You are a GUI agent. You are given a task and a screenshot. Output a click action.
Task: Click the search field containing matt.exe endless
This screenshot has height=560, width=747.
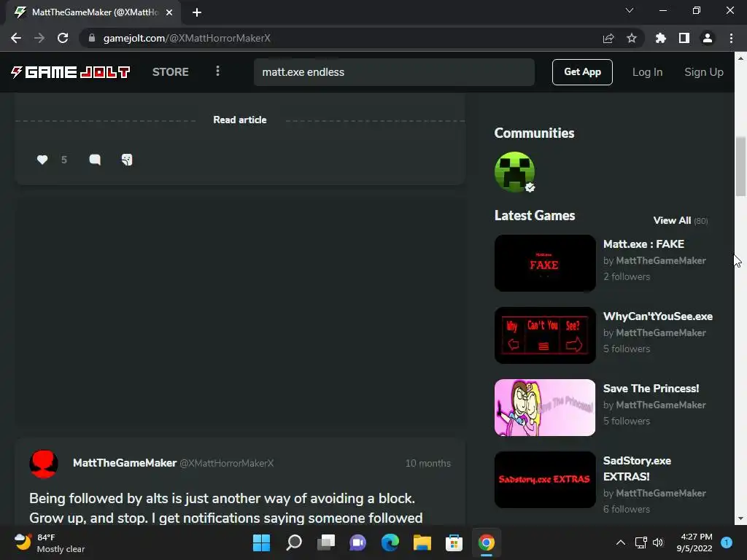[394, 72]
